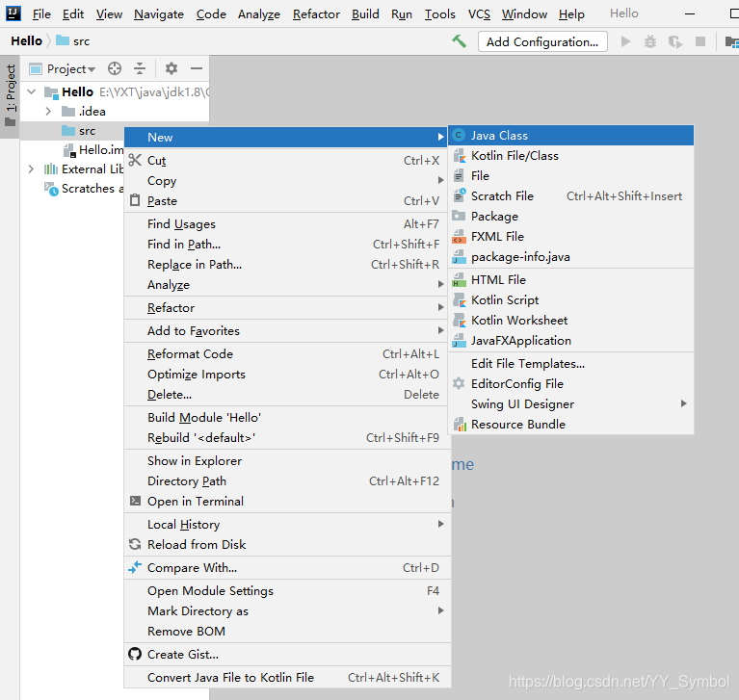This screenshot has width=739, height=700.
Task: Expand the .idea folder node
Action: [x=48, y=111]
